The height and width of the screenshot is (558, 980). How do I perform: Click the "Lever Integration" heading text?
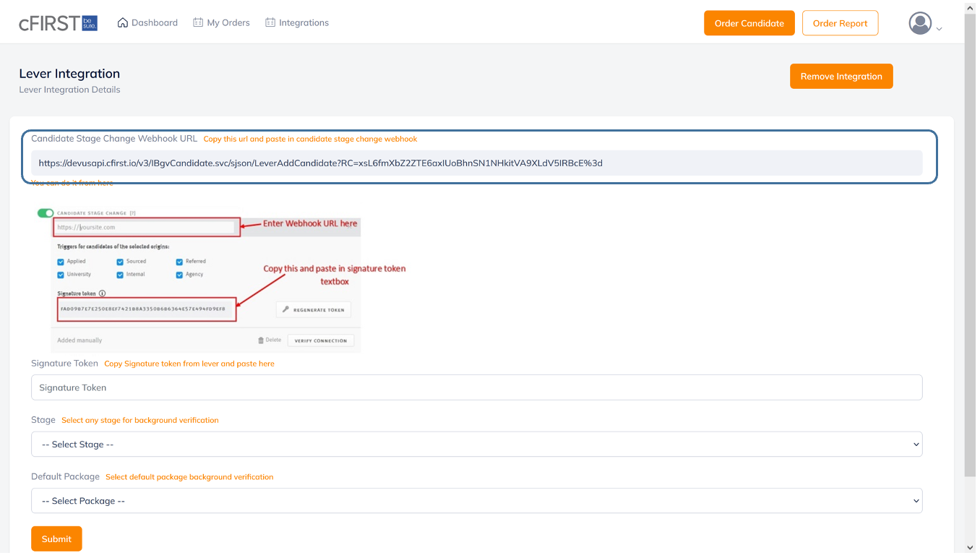69,74
